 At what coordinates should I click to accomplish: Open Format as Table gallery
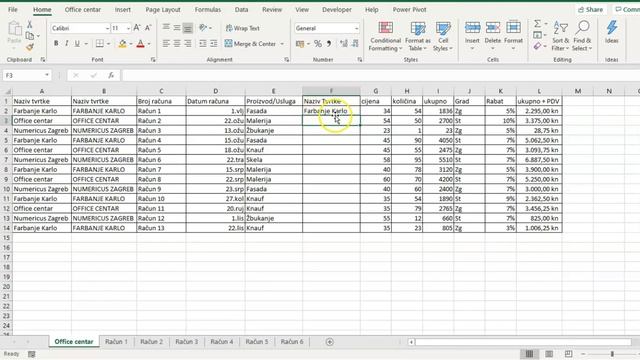(418, 36)
